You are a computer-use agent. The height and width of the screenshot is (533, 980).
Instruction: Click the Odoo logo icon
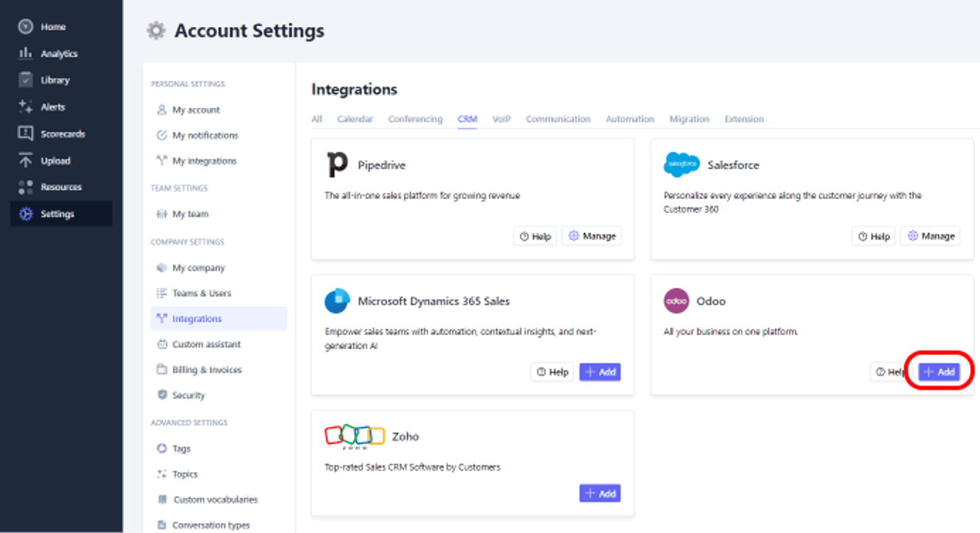[x=676, y=301]
